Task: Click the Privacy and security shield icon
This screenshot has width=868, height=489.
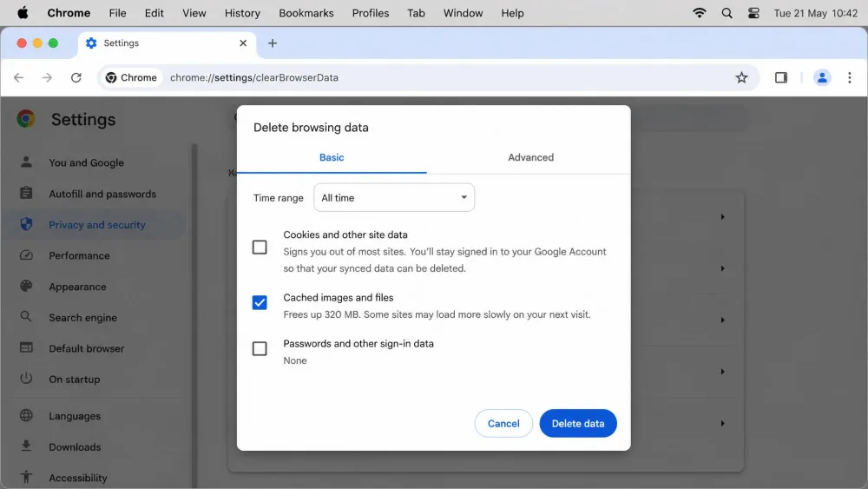Action: 26,224
